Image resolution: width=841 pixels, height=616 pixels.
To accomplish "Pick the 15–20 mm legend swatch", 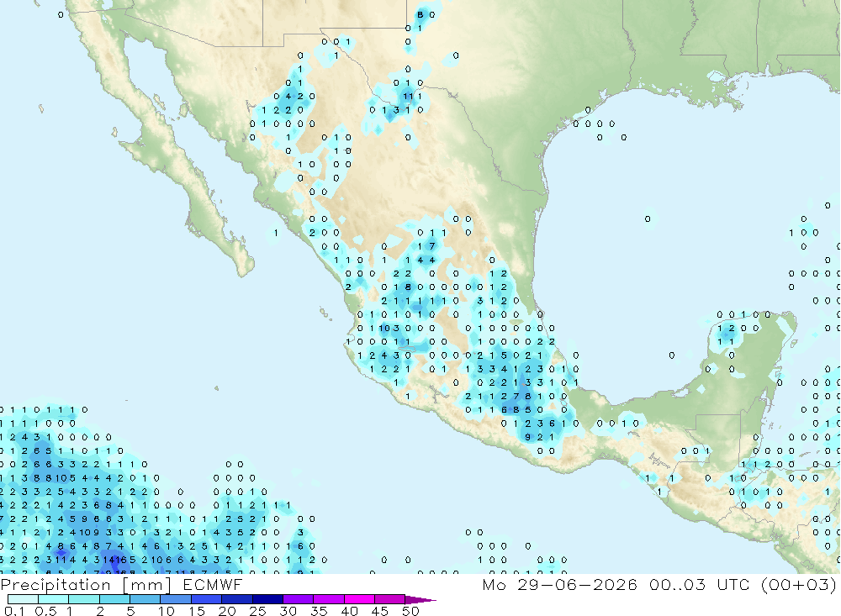I will click(206, 599).
